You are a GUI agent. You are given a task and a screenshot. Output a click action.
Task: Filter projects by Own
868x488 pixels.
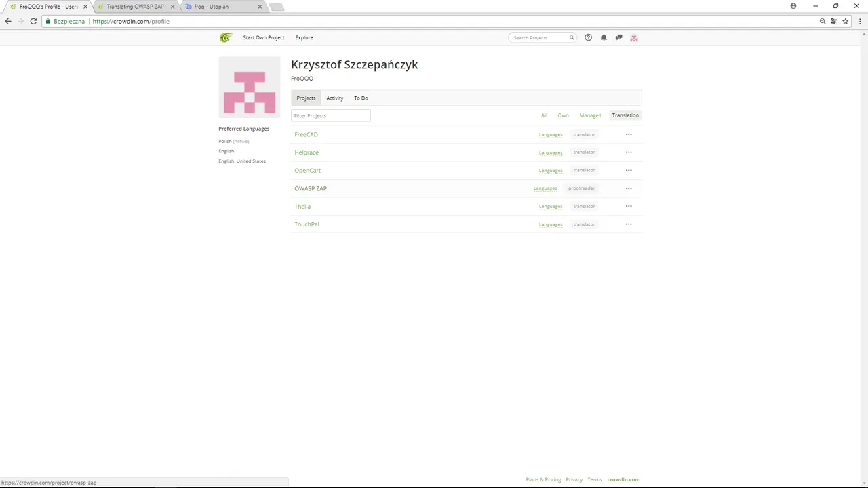[x=564, y=115]
